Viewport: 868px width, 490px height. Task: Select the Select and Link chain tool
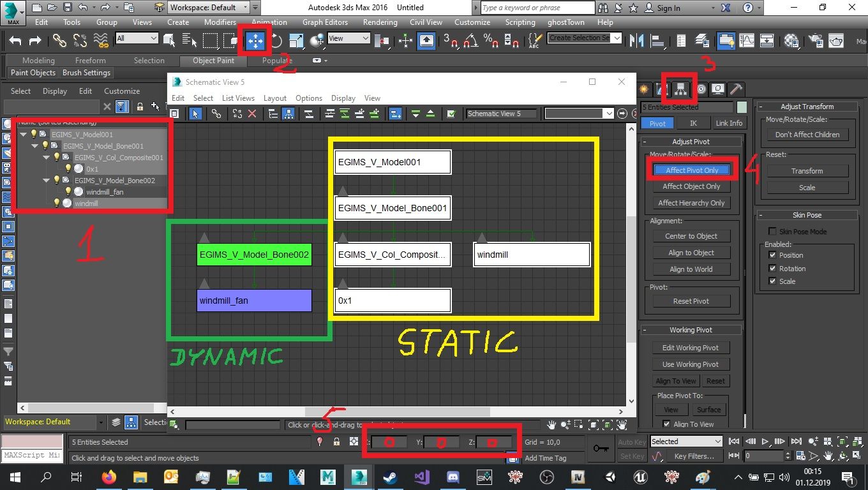tap(59, 40)
